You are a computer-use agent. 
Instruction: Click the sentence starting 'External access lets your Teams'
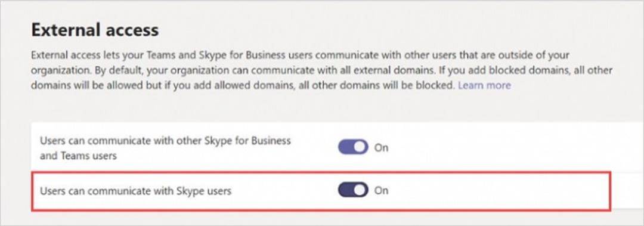tap(300, 55)
